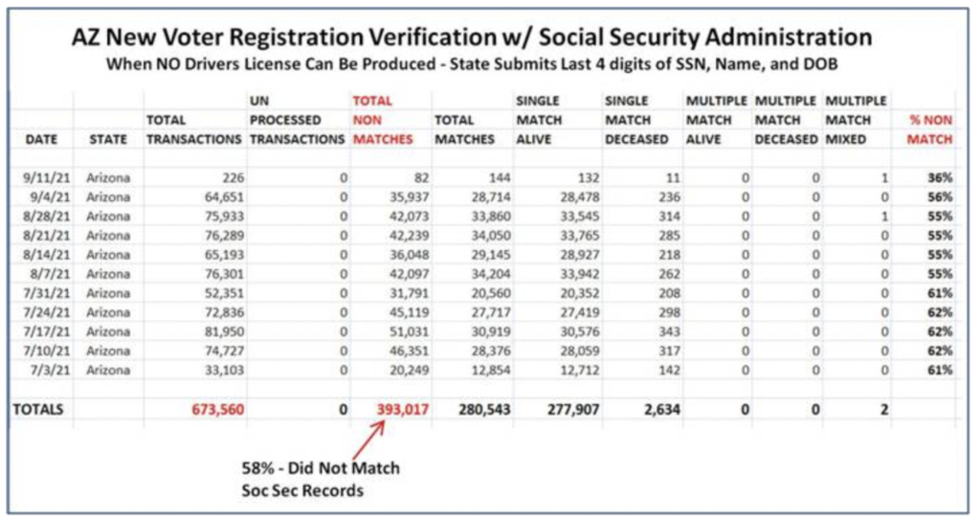The image size is (980, 523).
Task: Click the red arrow annotation
Action: pyautogui.click(x=368, y=443)
